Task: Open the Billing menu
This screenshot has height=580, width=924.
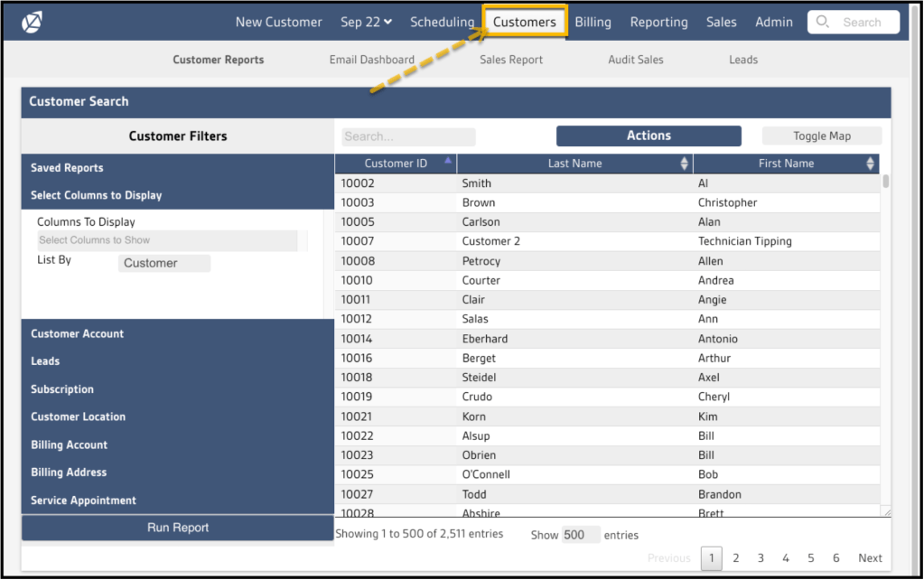Action: pos(593,22)
